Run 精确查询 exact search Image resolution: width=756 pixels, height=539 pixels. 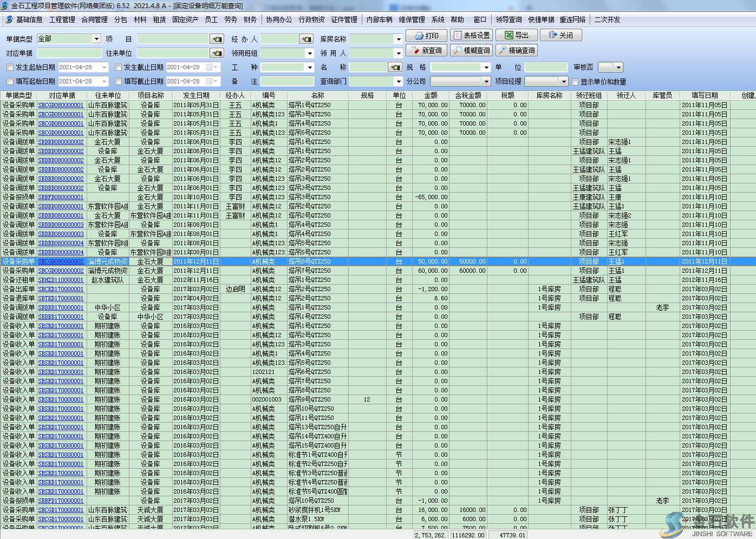[x=517, y=50]
